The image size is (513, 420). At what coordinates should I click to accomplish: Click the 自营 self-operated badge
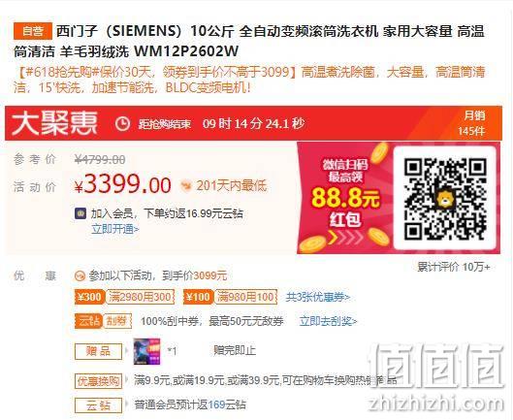coord(33,31)
